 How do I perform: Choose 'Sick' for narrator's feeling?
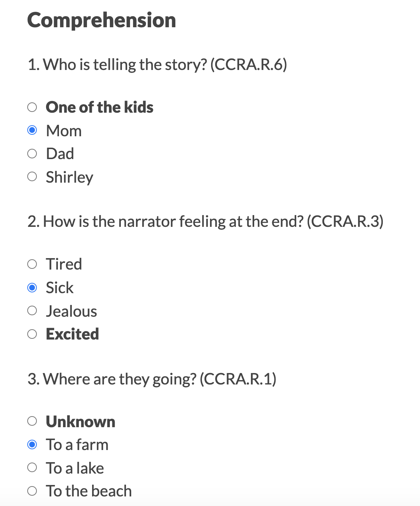(32, 288)
